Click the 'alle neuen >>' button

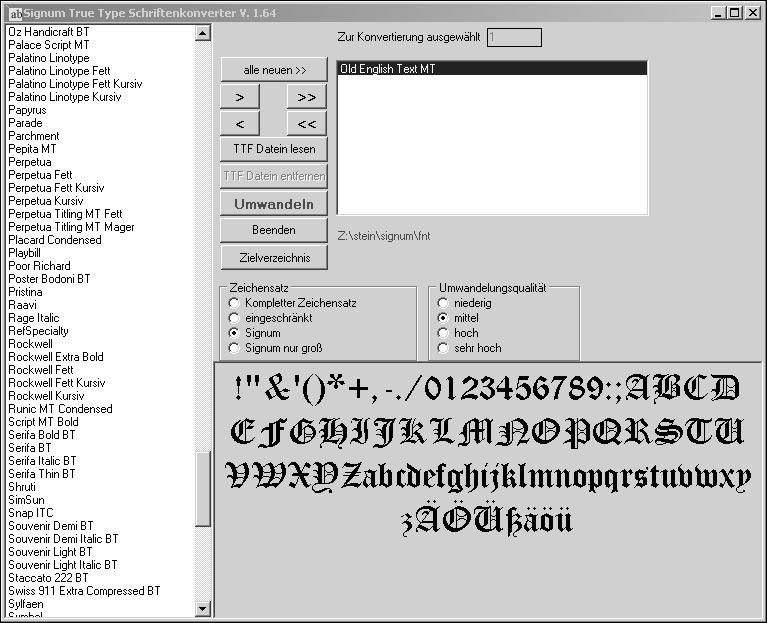(x=274, y=70)
